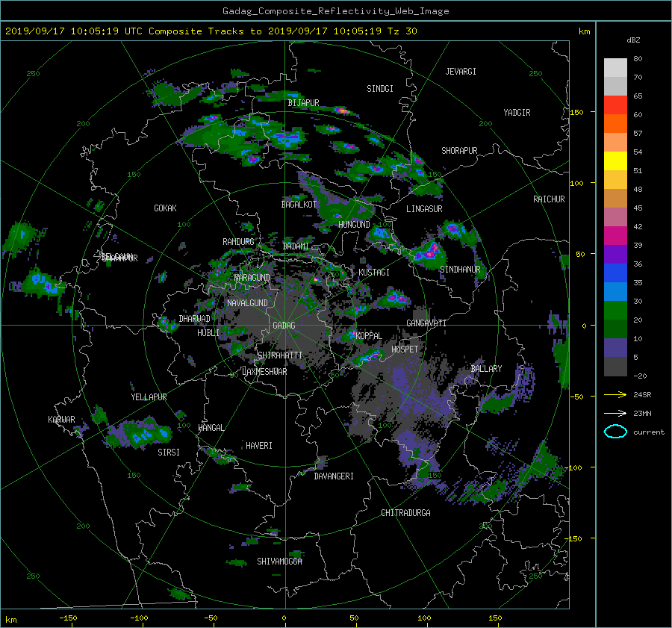The width and height of the screenshot is (672, 628).
Task: Pick the magenta 39 dBZ color swatch
Action: pyautogui.click(x=615, y=235)
